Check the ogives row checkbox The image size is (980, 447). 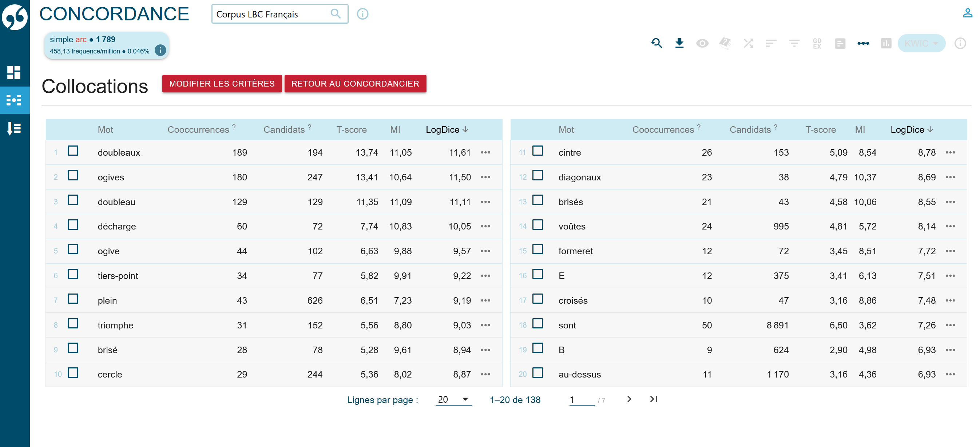[73, 176]
